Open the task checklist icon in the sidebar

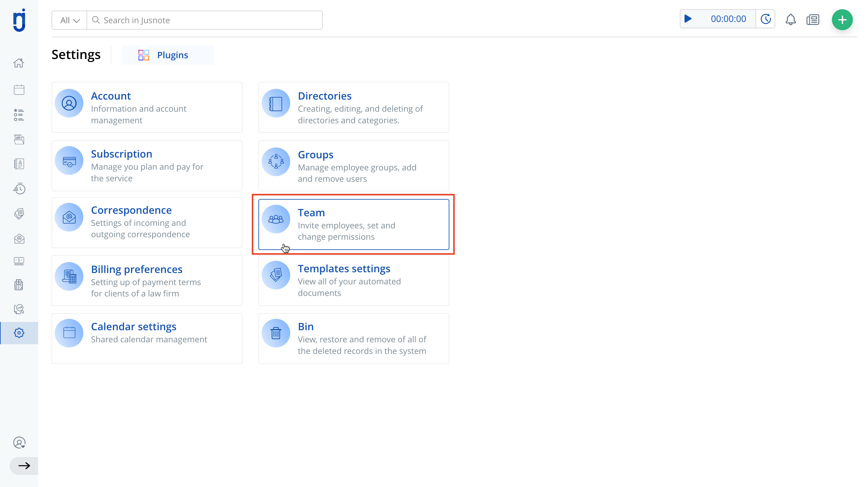(19, 115)
